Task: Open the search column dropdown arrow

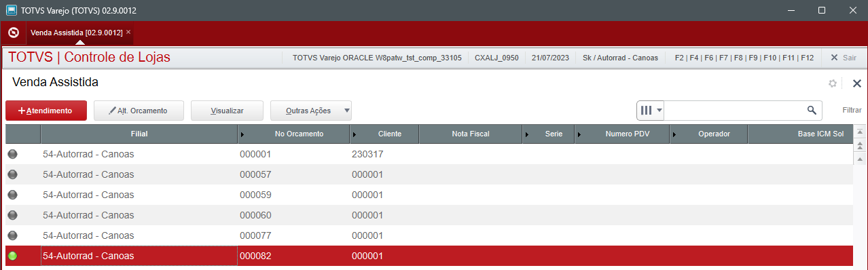Action: pyautogui.click(x=659, y=110)
